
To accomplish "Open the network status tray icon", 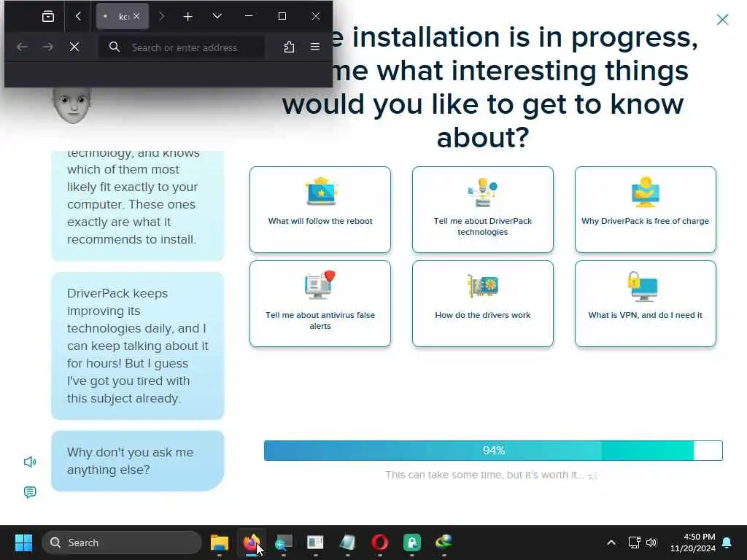I will pos(634,542).
